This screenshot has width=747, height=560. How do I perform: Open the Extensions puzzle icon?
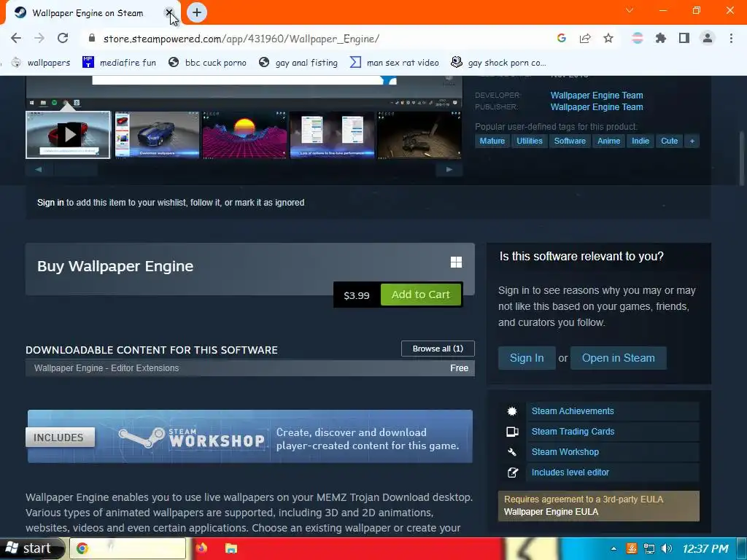(x=660, y=38)
